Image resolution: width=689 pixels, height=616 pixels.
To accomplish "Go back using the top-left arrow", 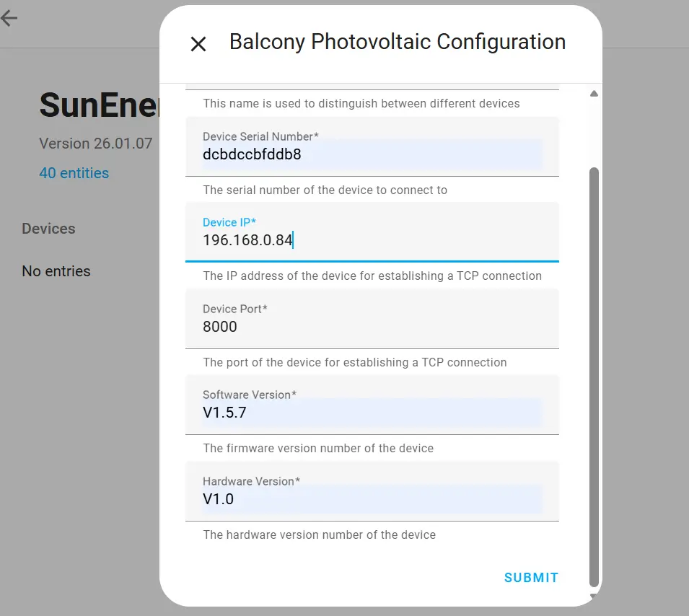I will click(9, 19).
